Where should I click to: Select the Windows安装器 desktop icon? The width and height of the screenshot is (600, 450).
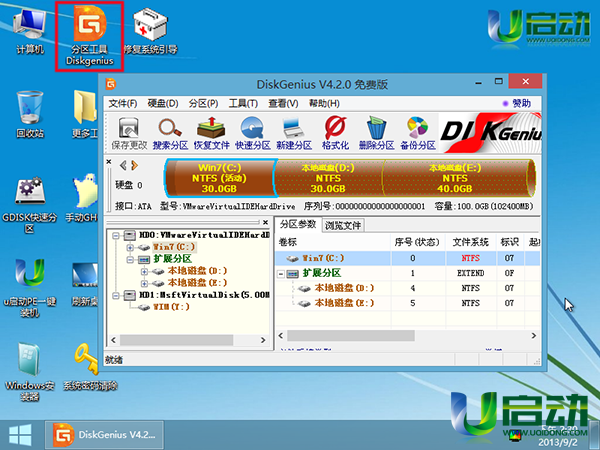[x=30, y=372]
